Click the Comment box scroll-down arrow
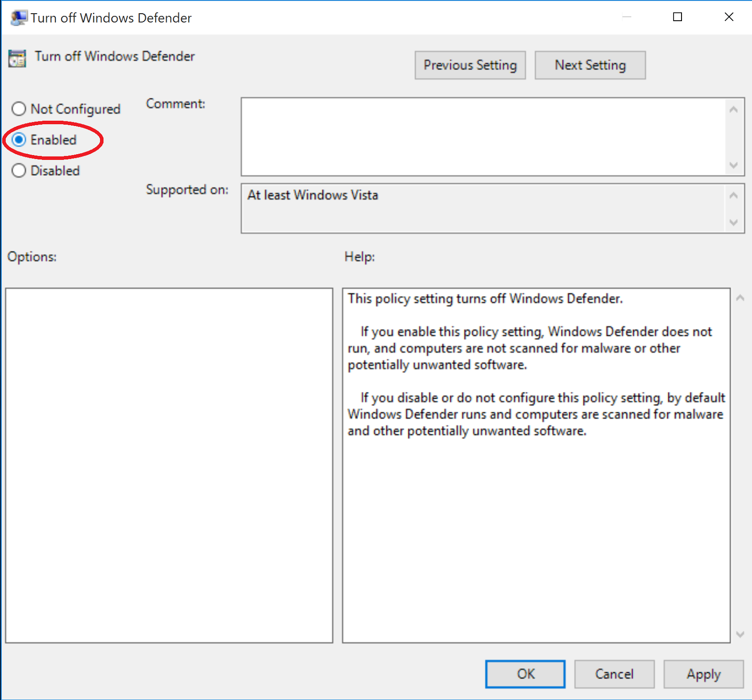Viewport: 752px width, 700px height. pos(734,165)
